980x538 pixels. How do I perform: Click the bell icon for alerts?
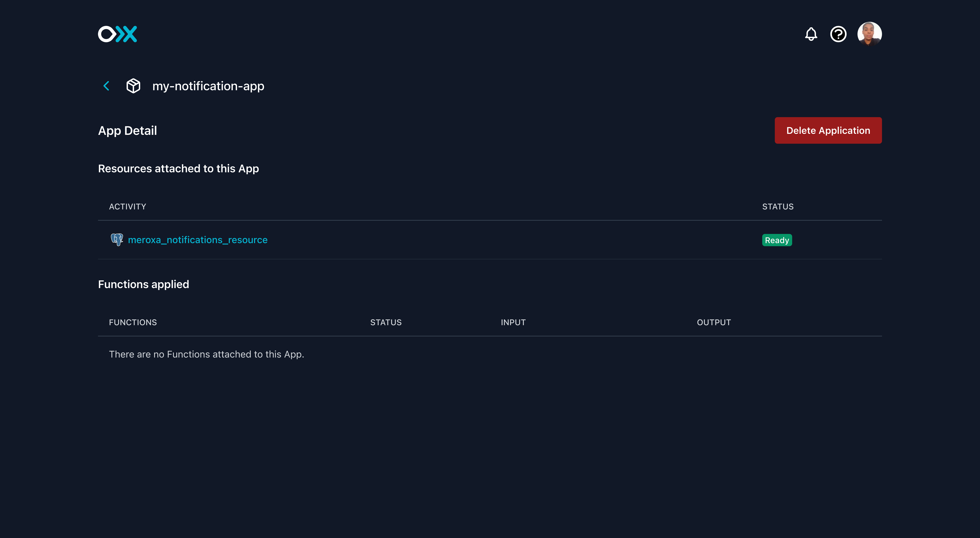click(x=811, y=34)
